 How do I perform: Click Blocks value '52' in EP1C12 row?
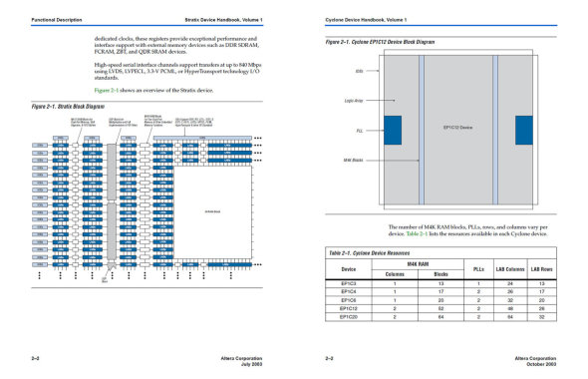[x=441, y=308]
